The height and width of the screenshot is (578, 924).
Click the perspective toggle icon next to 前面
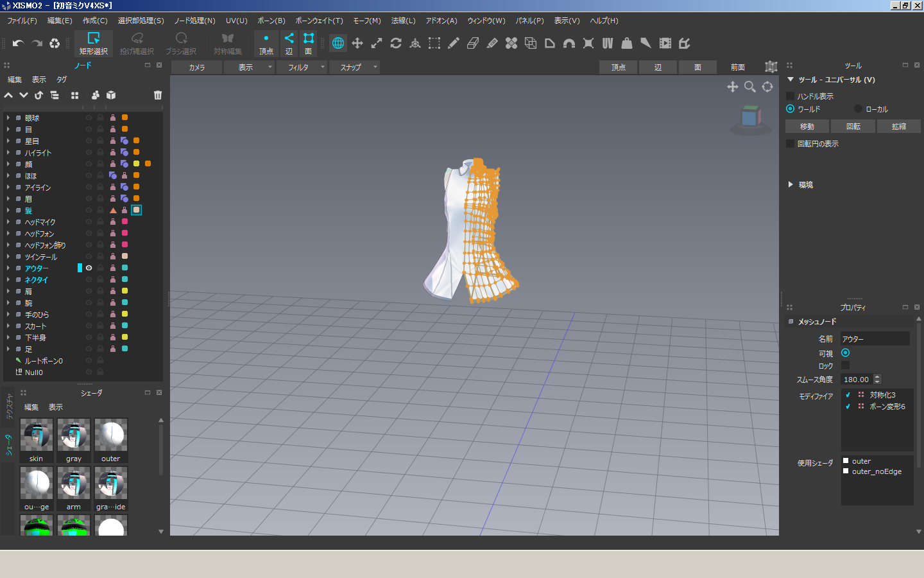point(771,67)
